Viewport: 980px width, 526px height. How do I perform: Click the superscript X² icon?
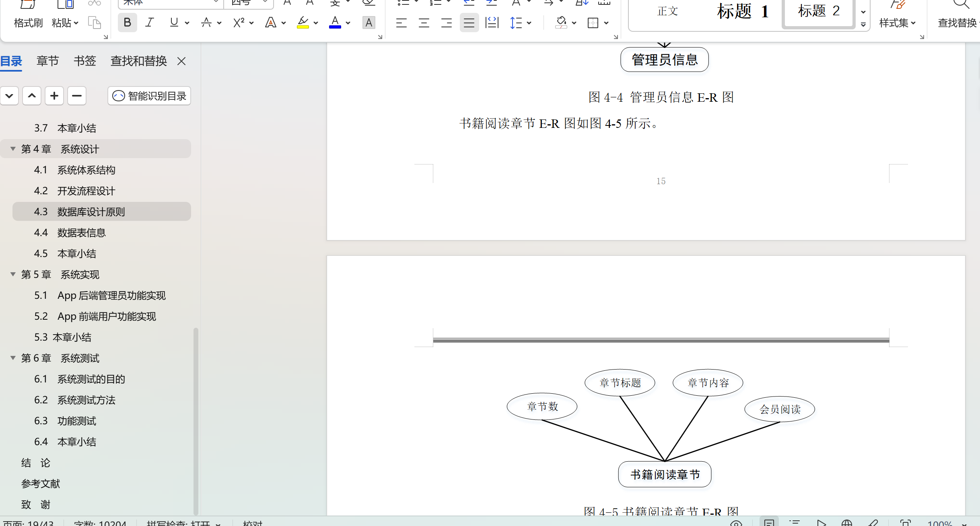pos(239,23)
